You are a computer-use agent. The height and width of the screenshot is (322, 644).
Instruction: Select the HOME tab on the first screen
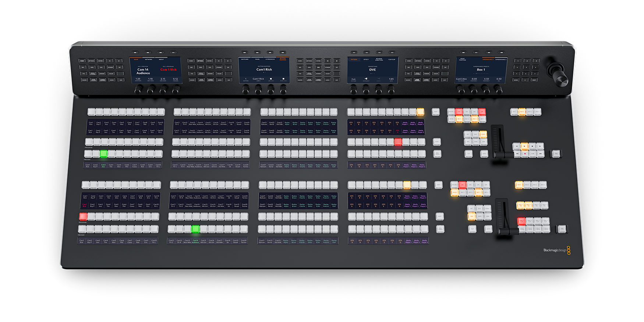click(136, 59)
